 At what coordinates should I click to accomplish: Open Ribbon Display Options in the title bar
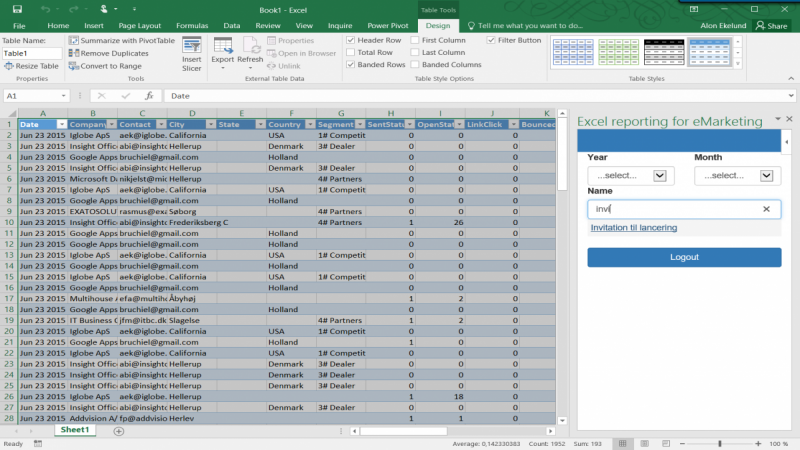(694, 9)
